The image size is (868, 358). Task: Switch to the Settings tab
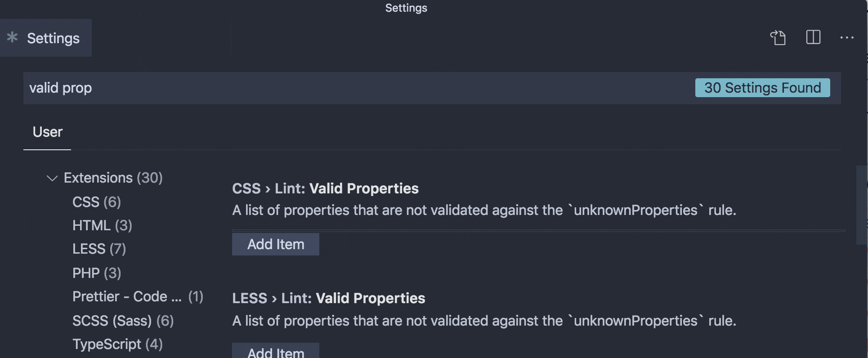(x=53, y=38)
